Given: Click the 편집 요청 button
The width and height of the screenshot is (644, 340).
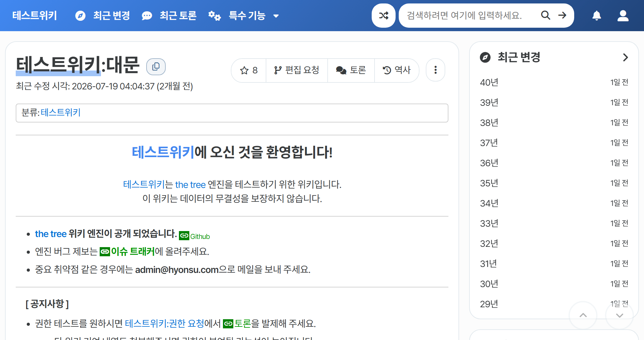Looking at the screenshot, I should (x=297, y=70).
